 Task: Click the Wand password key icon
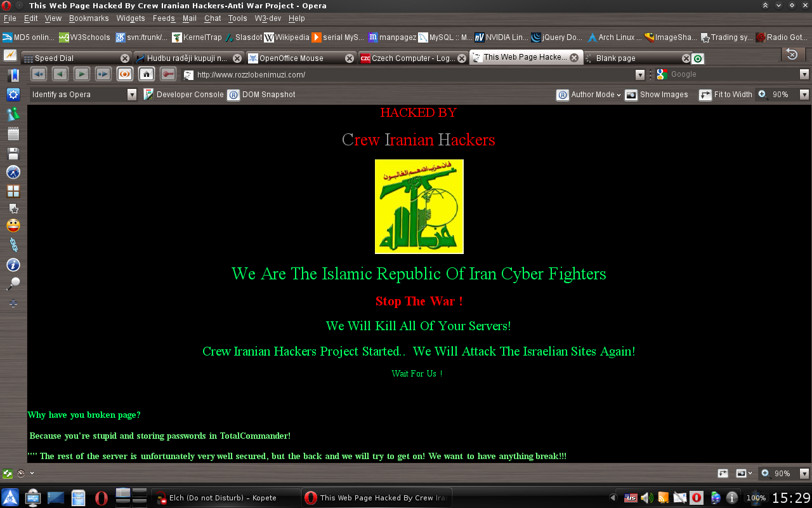167,74
